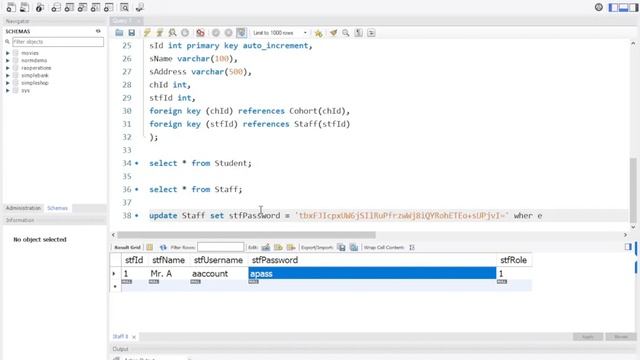Toggle the right sidebar panel visibility
This screenshot has width=640, height=360.
(633, 7)
